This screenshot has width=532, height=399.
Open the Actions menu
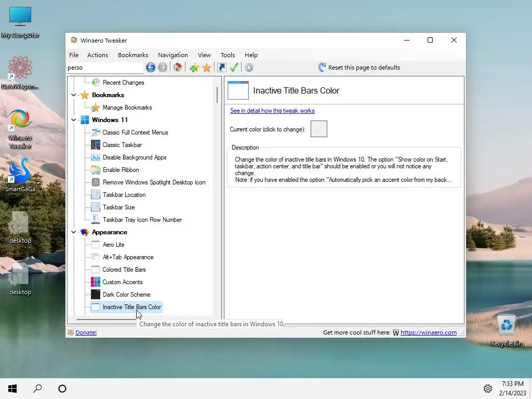point(98,55)
